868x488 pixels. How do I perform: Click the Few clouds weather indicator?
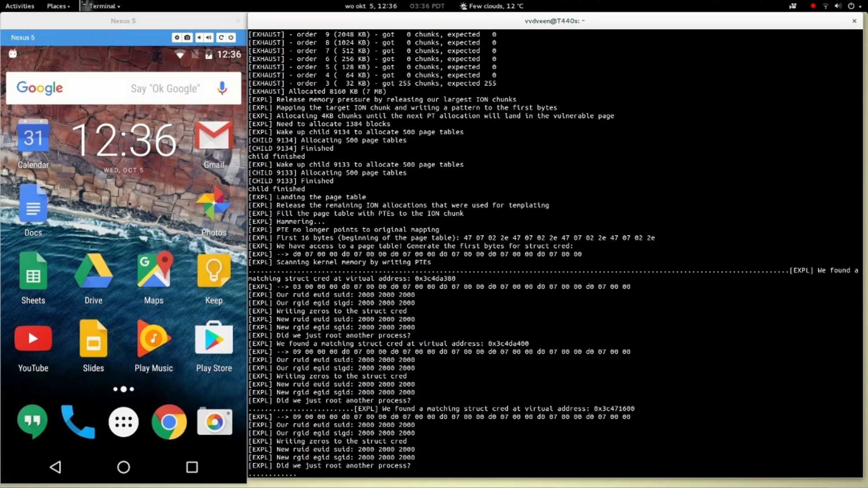[x=491, y=6]
